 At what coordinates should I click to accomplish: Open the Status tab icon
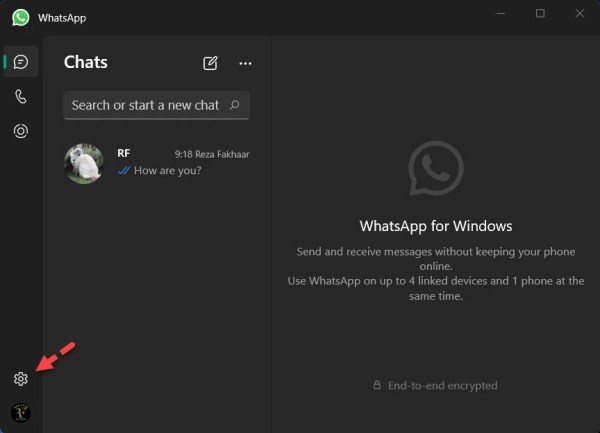point(21,131)
